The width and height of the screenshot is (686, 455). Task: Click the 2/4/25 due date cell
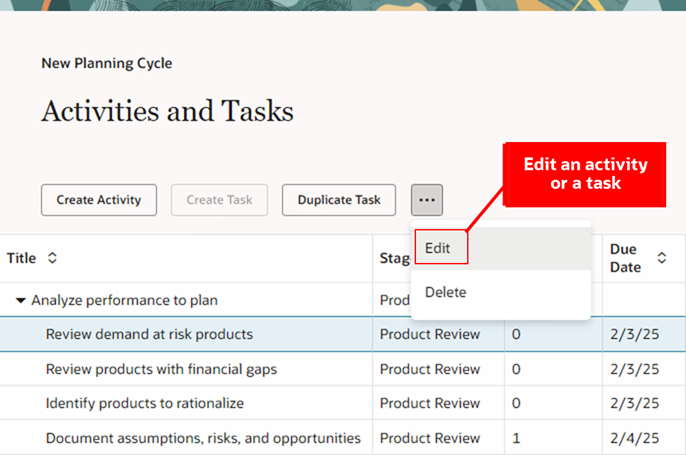634,438
